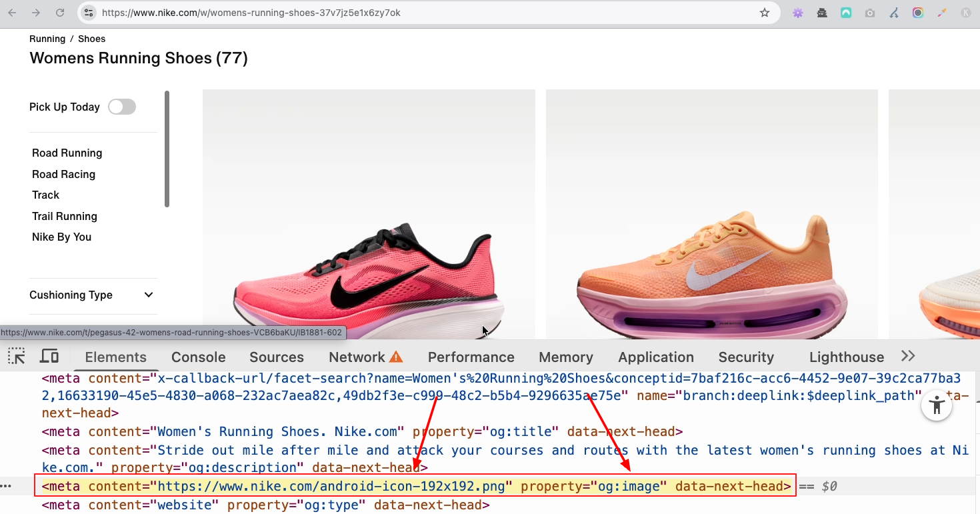980x514 pixels.
Task: Select the Road Running filter
Action: coord(67,153)
